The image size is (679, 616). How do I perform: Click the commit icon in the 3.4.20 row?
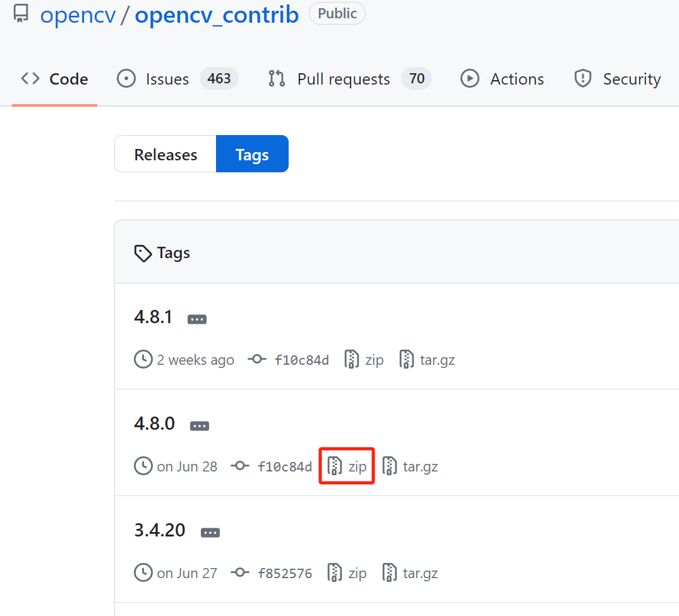click(x=241, y=572)
